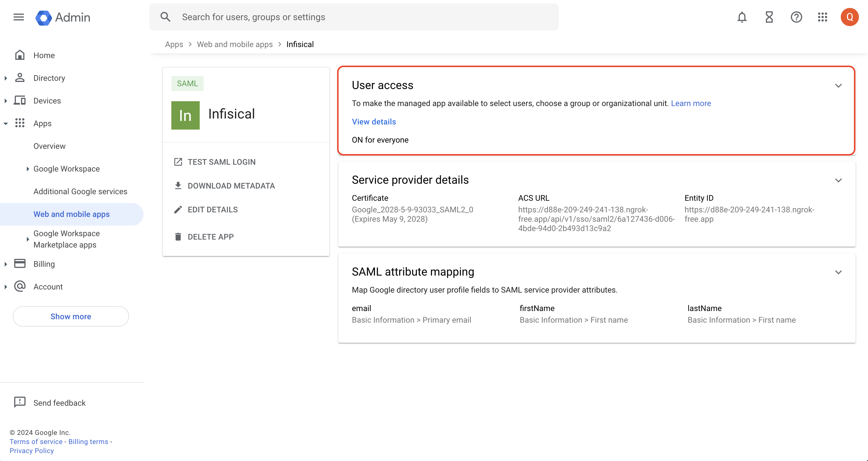Click the Account at-sign icon
Image resolution: width=868 pixels, height=461 pixels.
pos(20,286)
